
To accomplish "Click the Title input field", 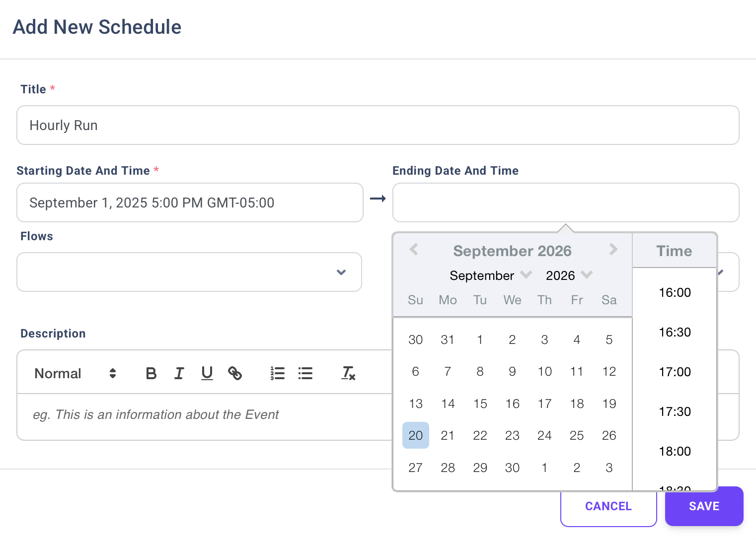I will 378,125.
